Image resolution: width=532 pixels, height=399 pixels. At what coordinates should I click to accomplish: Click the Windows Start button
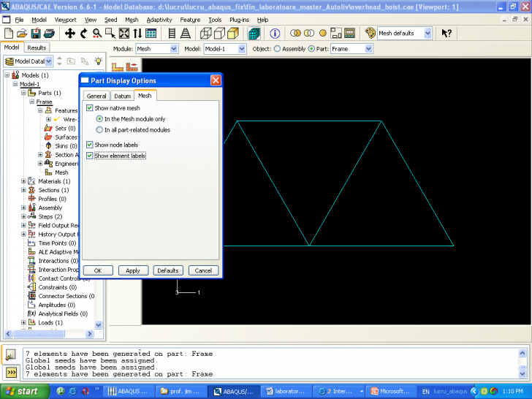(21, 391)
